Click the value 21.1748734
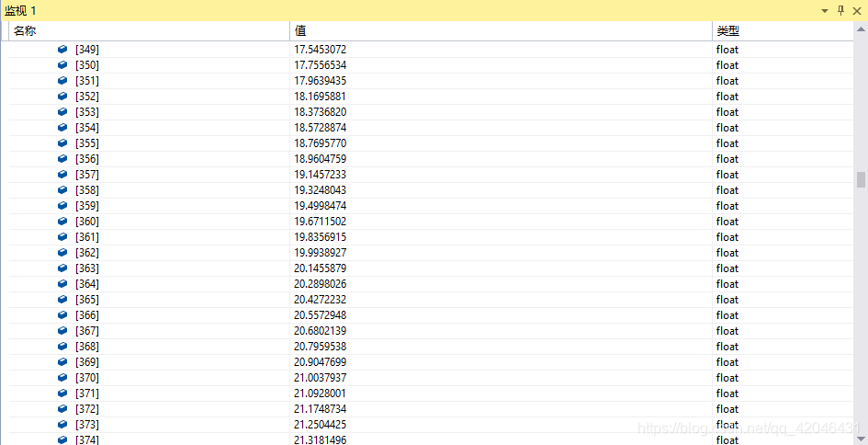This screenshot has height=445, width=868. click(320, 408)
